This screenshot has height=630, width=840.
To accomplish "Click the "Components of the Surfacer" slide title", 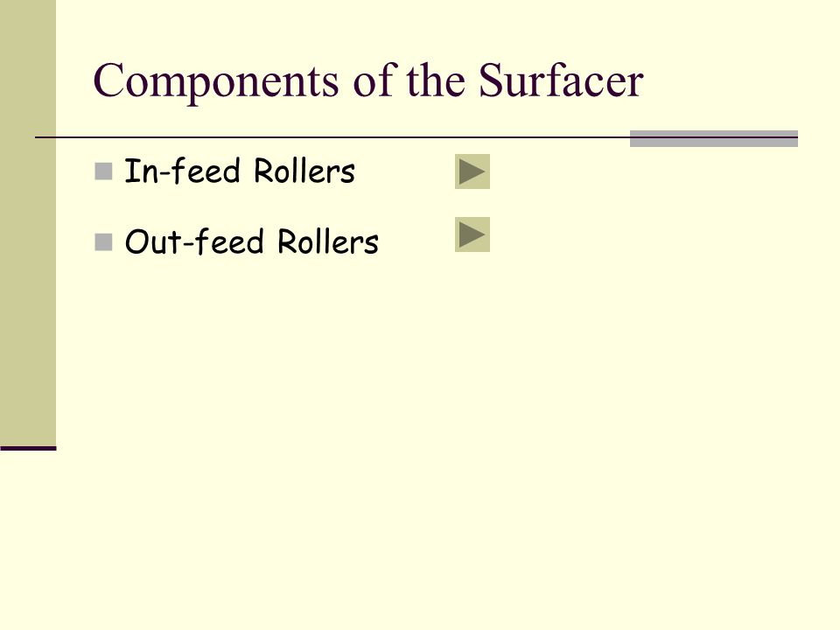I will pyautogui.click(x=368, y=81).
